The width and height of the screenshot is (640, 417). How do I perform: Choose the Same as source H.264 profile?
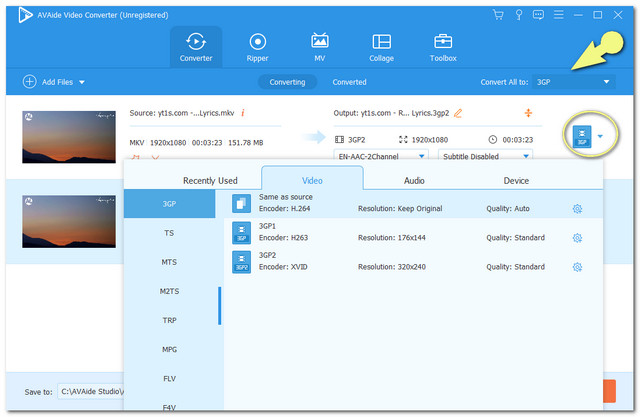coord(413,203)
